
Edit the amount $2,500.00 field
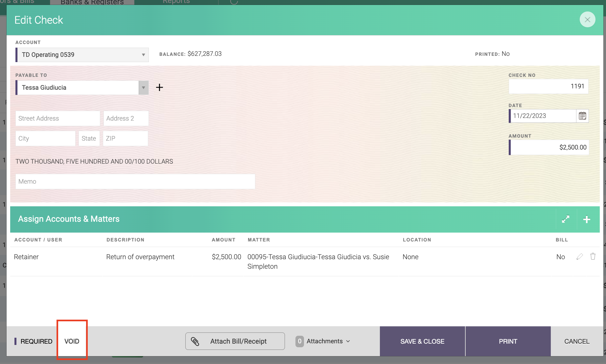(x=549, y=148)
